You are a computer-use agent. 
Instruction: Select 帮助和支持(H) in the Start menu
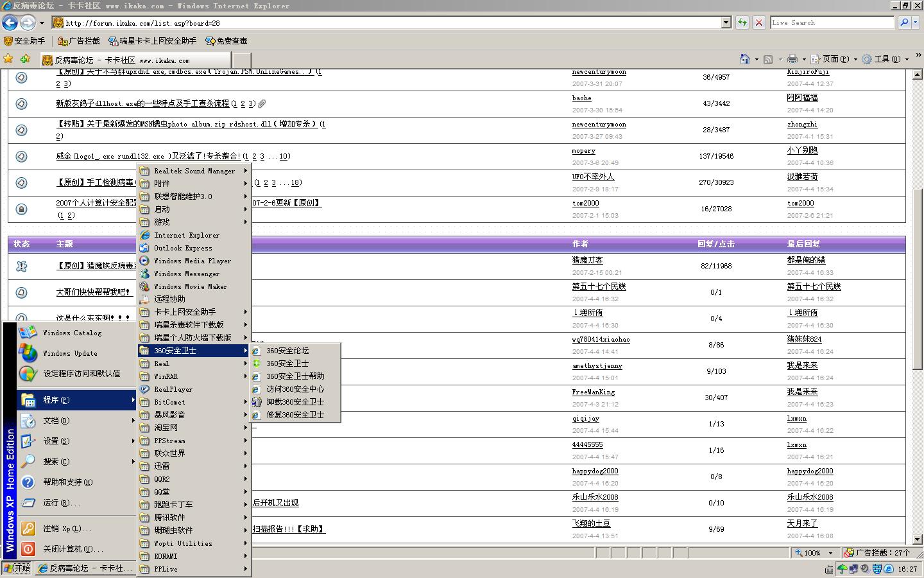77,482
